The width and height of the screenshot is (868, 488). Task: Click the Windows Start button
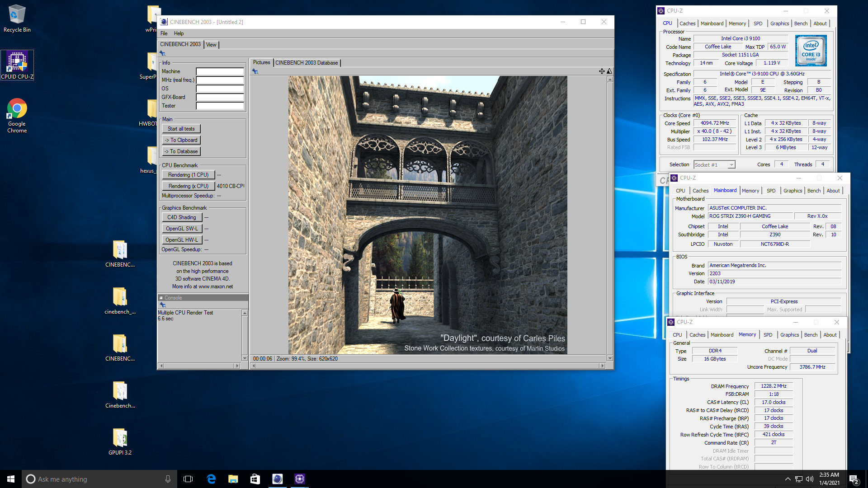[x=11, y=479]
